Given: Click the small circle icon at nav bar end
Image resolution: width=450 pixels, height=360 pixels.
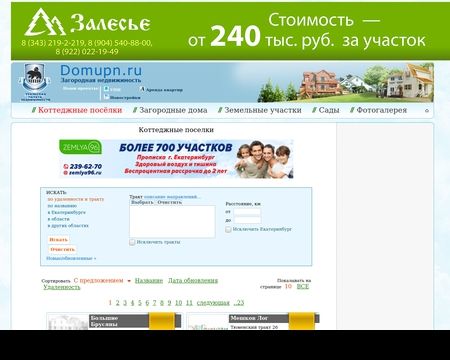Looking at the screenshot, I should point(427,111).
